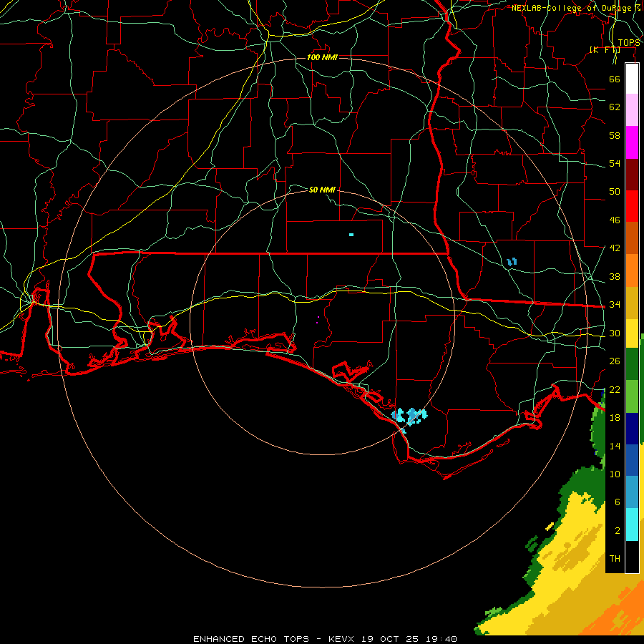Image resolution: width=644 pixels, height=644 pixels.
Task: Click the white swatch in the tops legend
Action: pyautogui.click(x=632, y=79)
